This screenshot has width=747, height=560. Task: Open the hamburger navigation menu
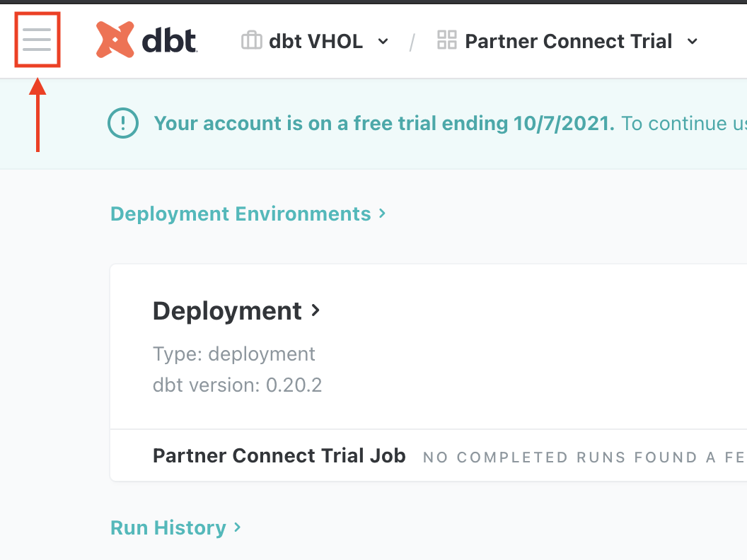coord(37,40)
